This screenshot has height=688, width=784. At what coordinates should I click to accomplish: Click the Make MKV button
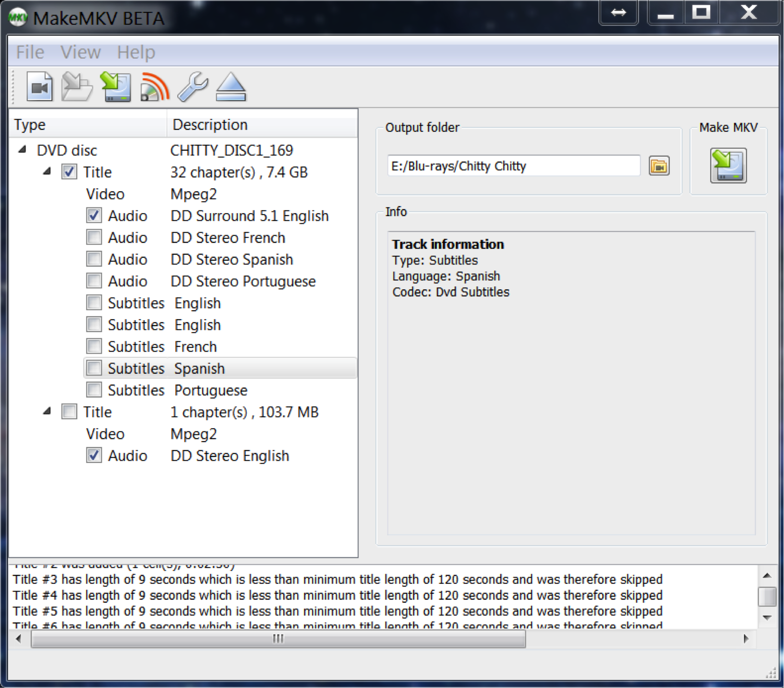pyautogui.click(x=728, y=166)
